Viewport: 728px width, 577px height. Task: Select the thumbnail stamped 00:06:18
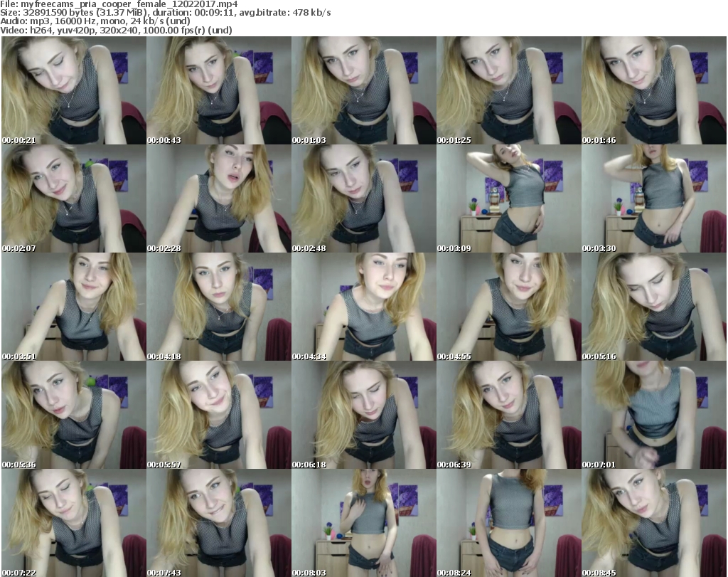(x=363, y=415)
